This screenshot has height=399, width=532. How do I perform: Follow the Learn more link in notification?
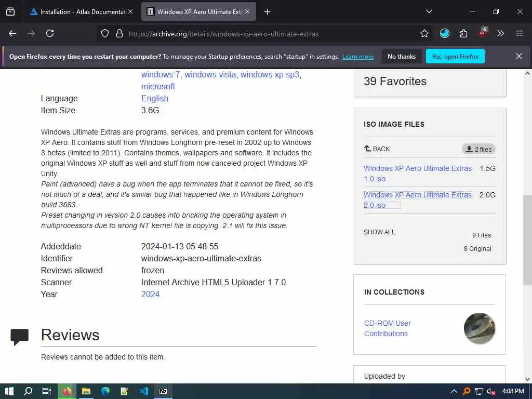coord(358,57)
